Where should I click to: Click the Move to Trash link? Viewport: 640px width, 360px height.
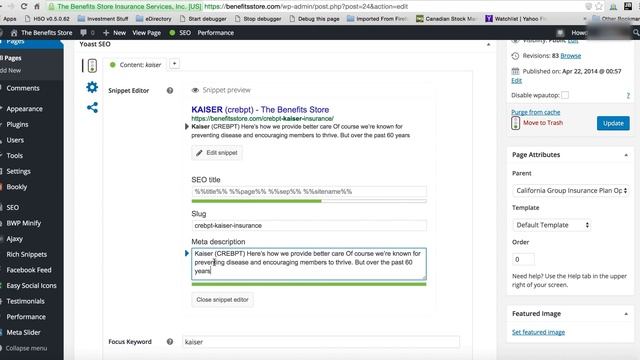pyautogui.click(x=543, y=122)
